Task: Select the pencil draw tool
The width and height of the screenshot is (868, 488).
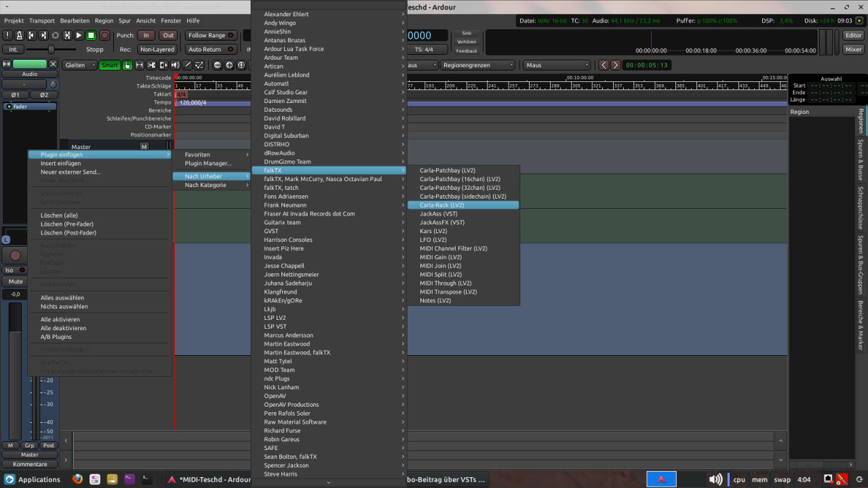Action: pyautogui.click(x=187, y=65)
